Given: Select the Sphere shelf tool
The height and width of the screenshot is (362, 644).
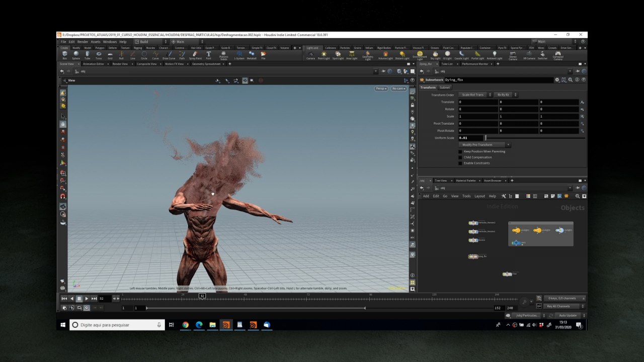Looking at the screenshot, I should (76, 54).
